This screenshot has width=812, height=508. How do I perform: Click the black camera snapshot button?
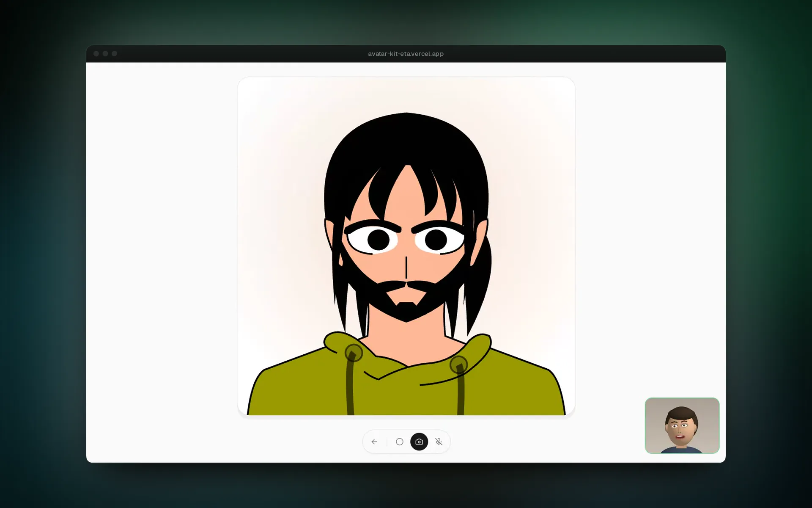pos(419,442)
